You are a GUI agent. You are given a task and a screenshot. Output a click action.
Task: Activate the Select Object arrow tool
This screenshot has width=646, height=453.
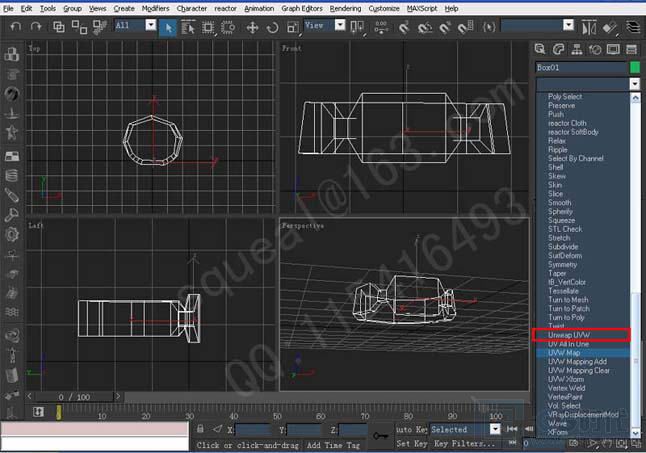point(168,28)
